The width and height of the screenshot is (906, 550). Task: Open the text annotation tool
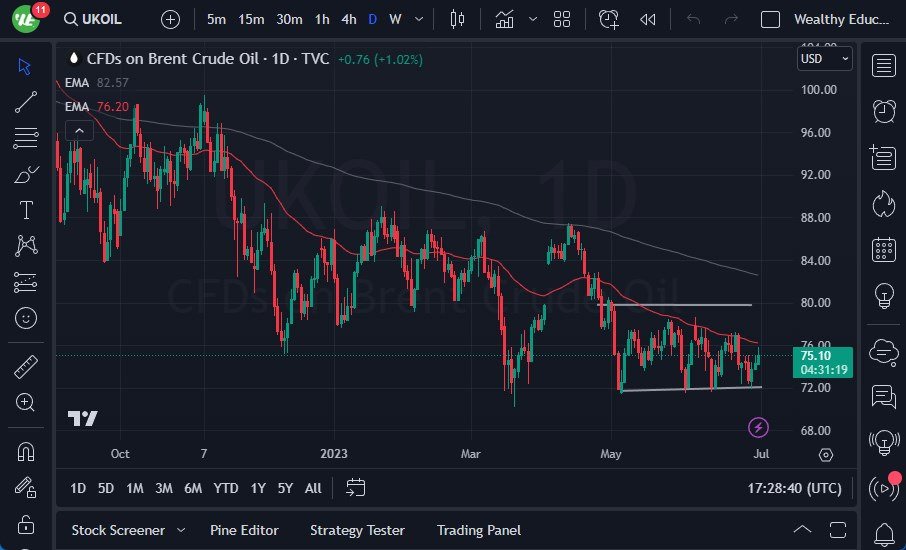point(26,210)
